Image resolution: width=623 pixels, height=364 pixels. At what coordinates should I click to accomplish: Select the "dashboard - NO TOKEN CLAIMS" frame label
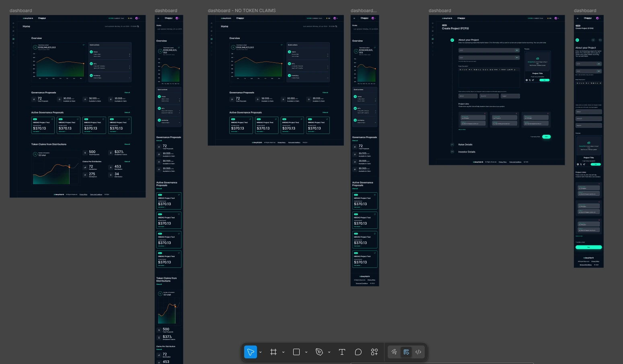coord(242,10)
